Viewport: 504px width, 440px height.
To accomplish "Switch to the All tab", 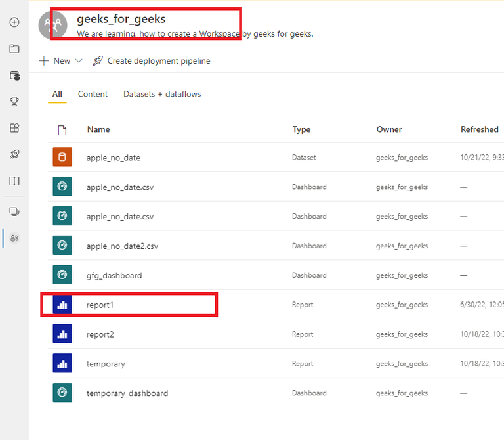I will [x=57, y=94].
